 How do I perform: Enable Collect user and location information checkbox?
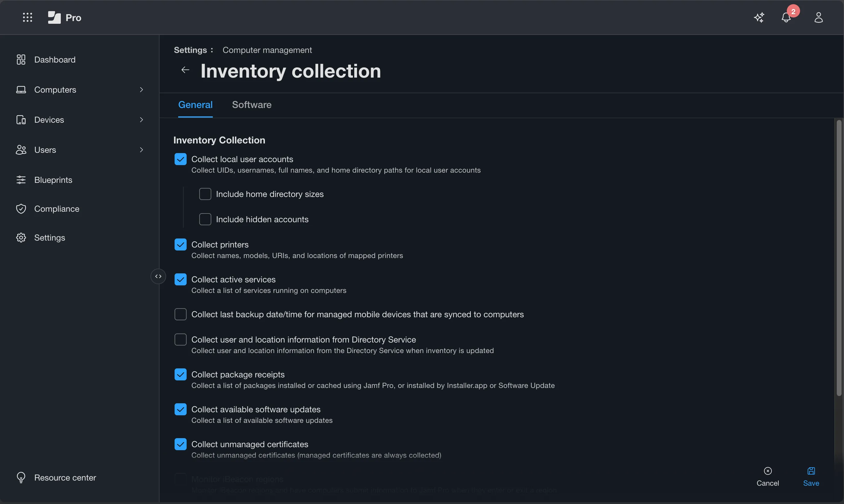pyautogui.click(x=181, y=340)
